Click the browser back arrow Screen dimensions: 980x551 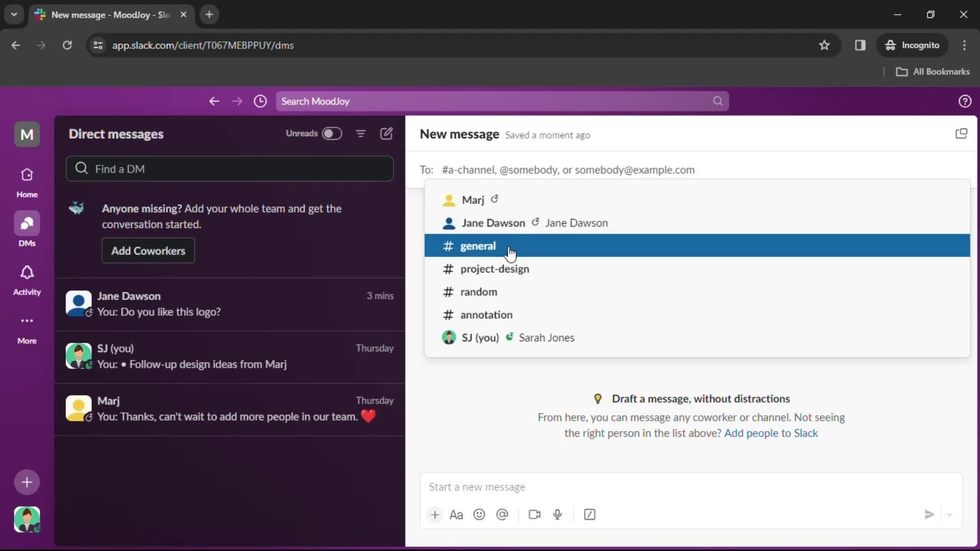tap(16, 45)
